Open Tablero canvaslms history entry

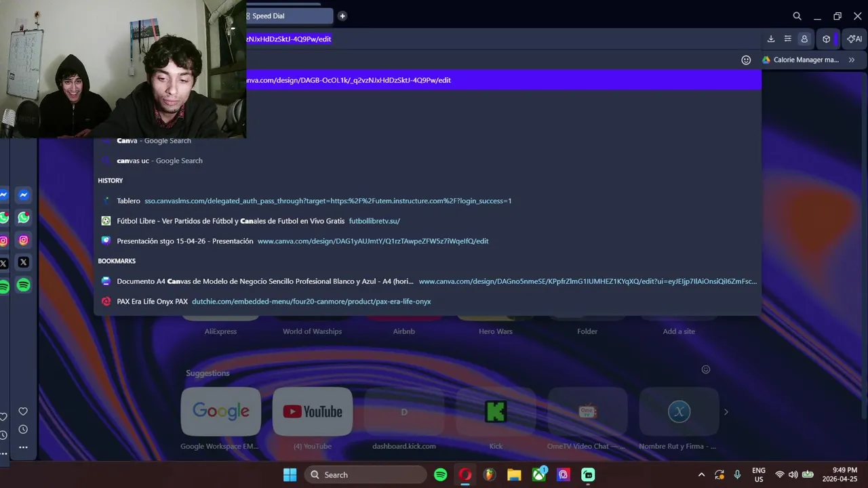pyautogui.click(x=427, y=201)
